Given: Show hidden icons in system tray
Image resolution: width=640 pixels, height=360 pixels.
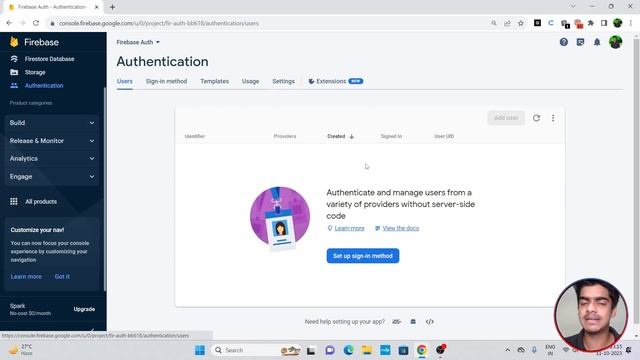Looking at the screenshot, I should tap(507, 350).
